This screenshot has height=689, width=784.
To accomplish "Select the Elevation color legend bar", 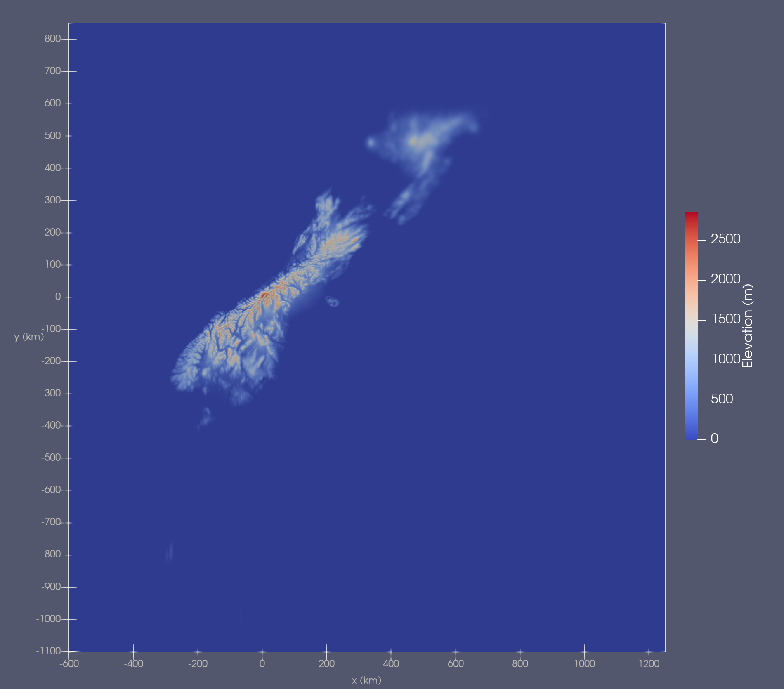I will click(x=692, y=326).
